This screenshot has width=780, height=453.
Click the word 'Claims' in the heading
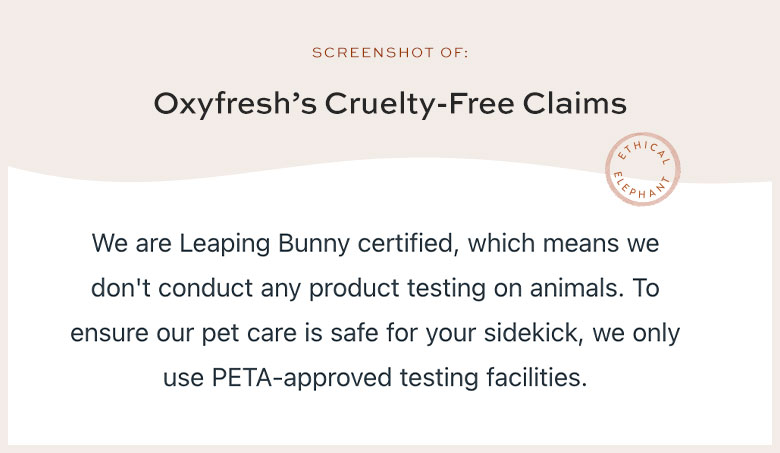[x=575, y=103]
